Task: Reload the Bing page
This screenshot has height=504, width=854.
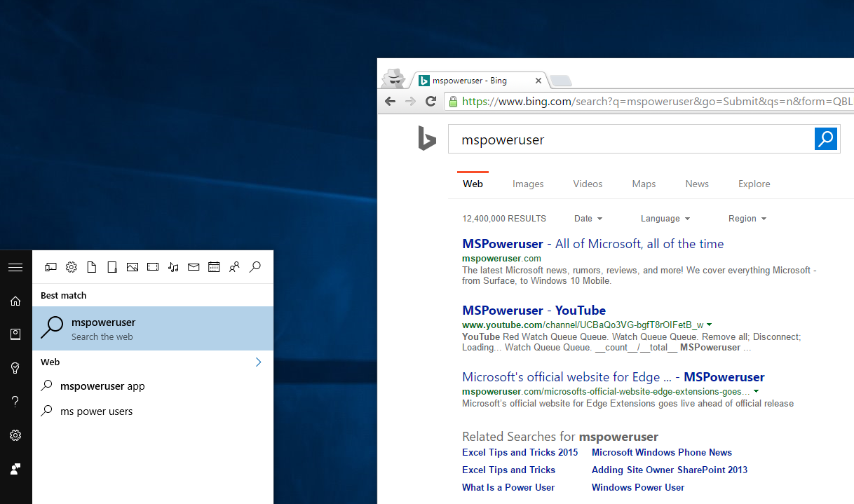Action: click(431, 102)
